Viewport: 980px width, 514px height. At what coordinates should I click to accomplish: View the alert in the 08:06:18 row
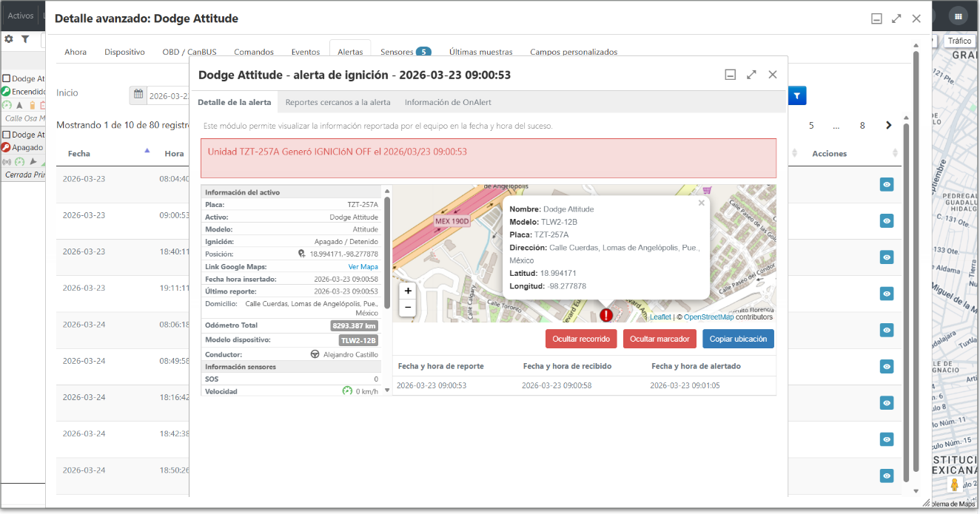click(x=887, y=330)
